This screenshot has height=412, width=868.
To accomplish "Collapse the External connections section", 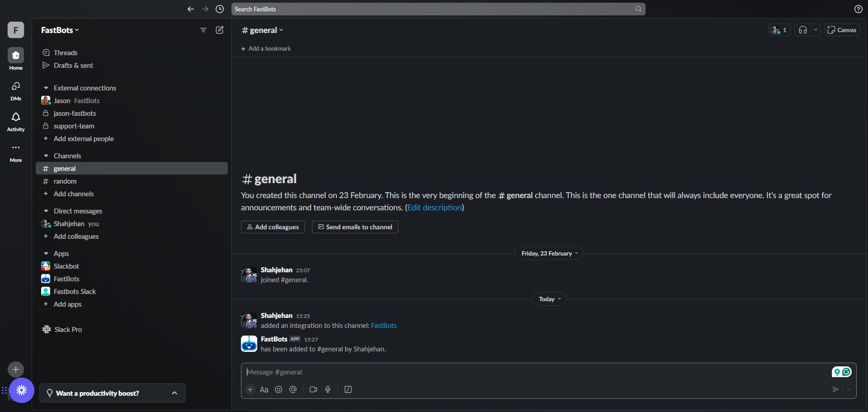I will click(x=46, y=88).
